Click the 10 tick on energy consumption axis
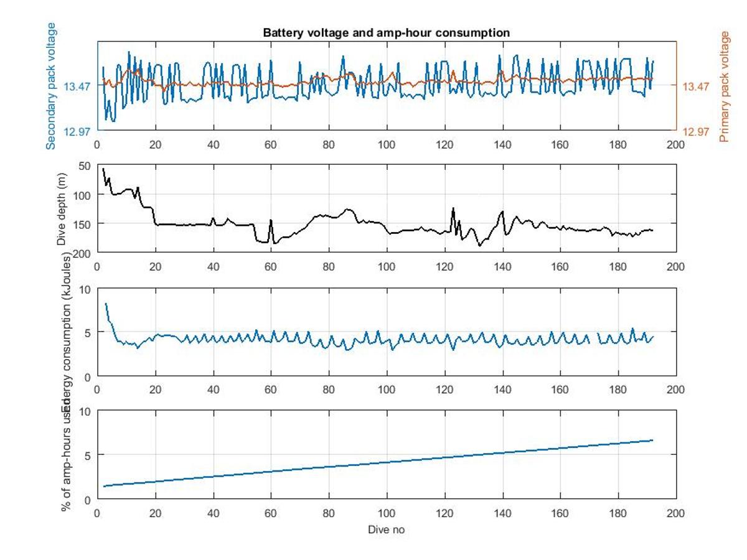 click(x=87, y=289)
